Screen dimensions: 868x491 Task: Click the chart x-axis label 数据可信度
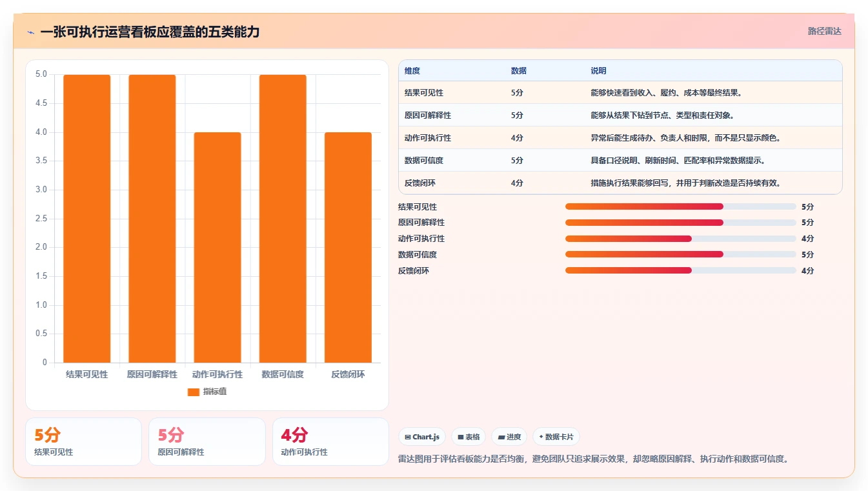click(283, 374)
